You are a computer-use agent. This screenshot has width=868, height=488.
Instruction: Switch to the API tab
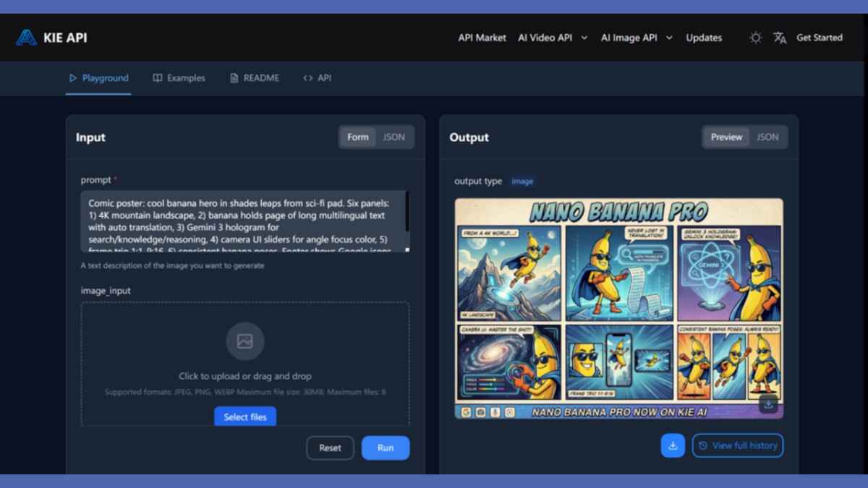[x=317, y=78]
